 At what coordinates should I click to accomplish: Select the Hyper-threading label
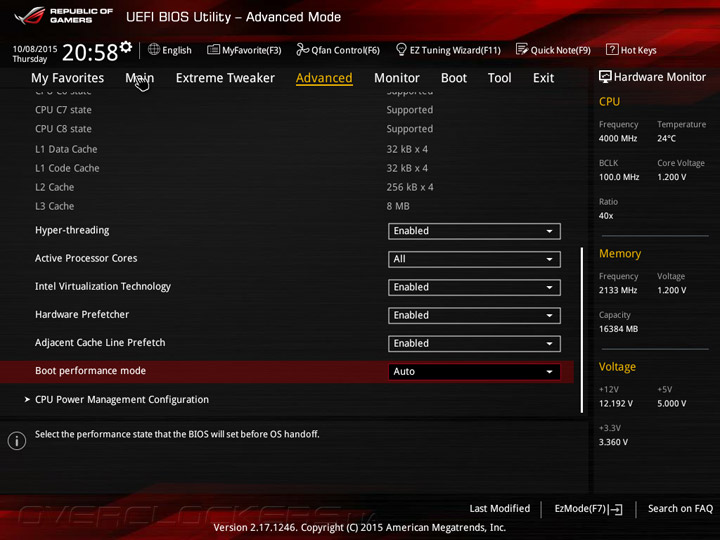[72, 231]
